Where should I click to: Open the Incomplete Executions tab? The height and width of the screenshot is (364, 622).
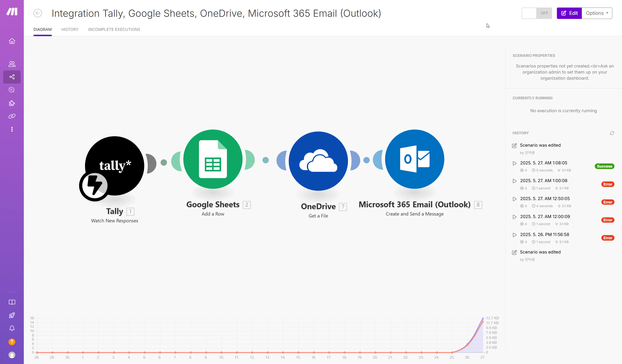coord(114,29)
